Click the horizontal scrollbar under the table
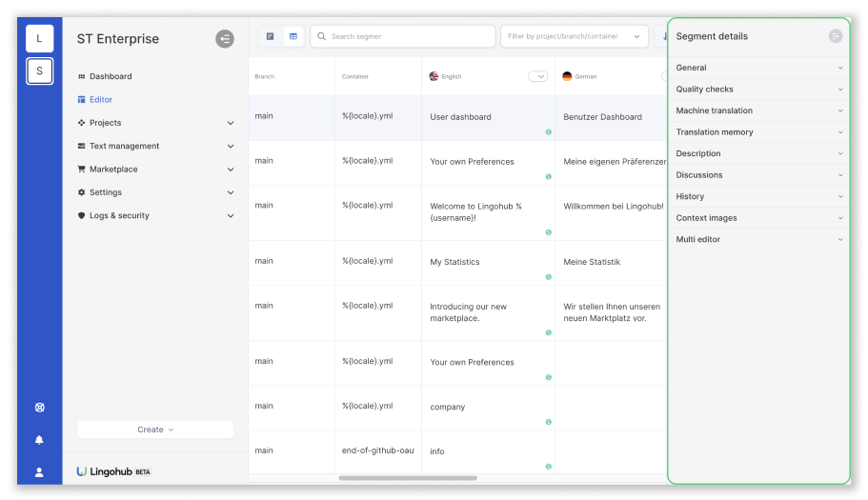This screenshot has height=500, width=868. pyautogui.click(x=408, y=478)
